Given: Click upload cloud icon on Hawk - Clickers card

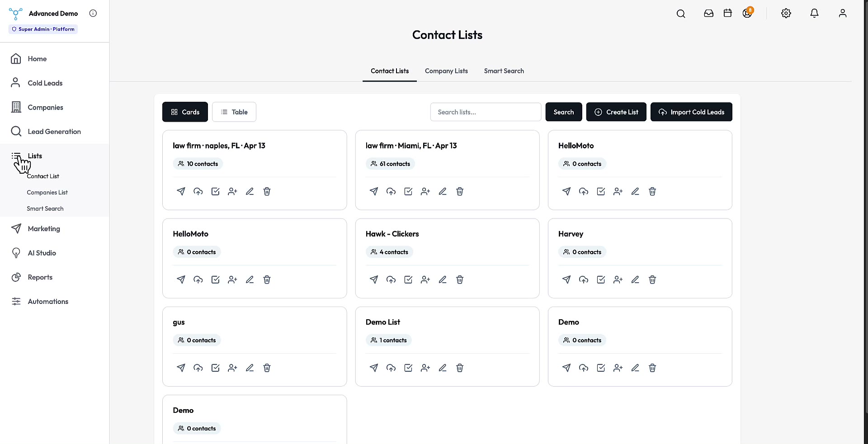Looking at the screenshot, I should coord(391,279).
